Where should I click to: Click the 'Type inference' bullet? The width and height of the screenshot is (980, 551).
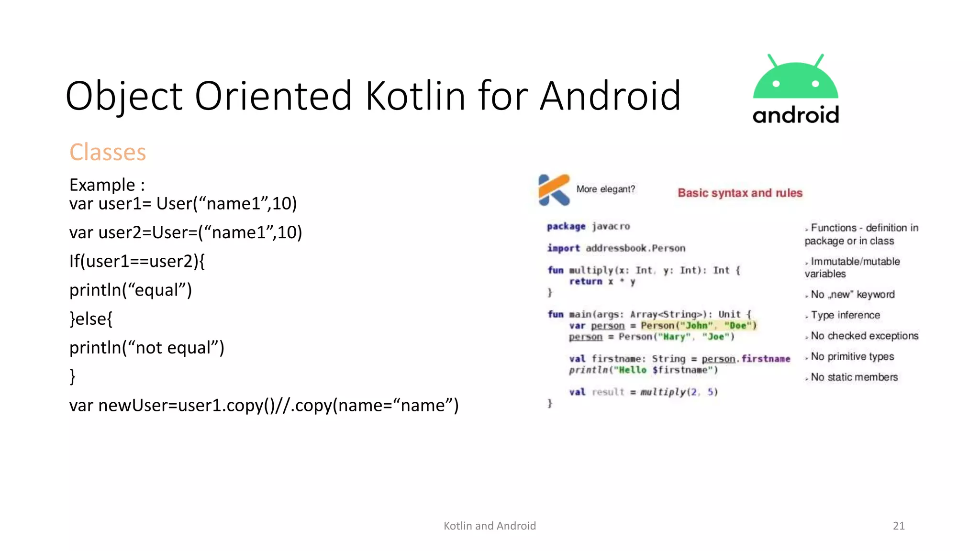tap(845, 315)
